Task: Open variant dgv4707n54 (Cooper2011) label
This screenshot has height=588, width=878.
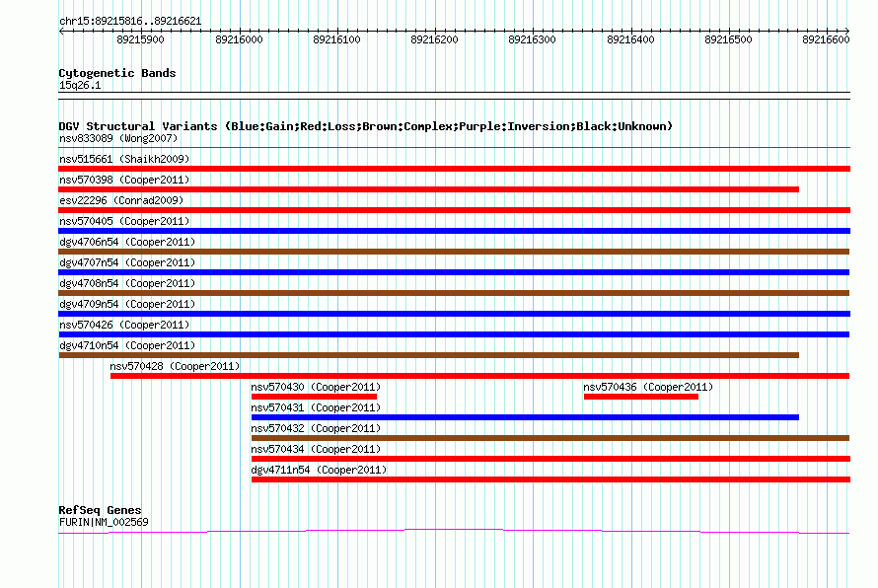Action: point(127,262)
